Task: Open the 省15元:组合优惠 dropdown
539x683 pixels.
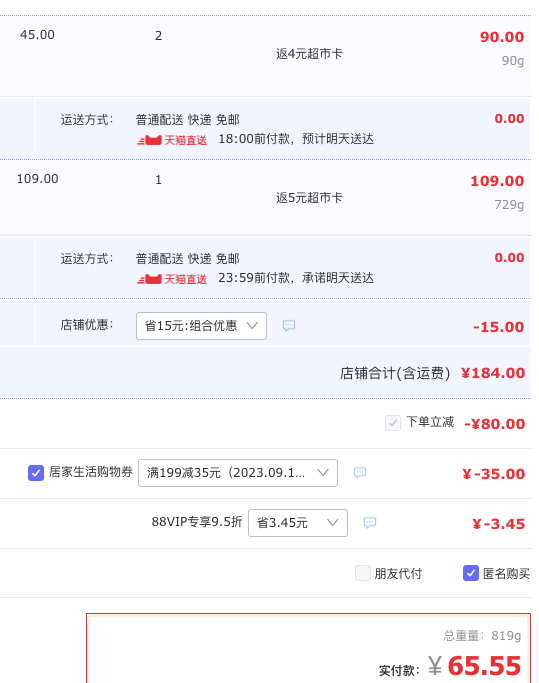Action: coord(201,326)
